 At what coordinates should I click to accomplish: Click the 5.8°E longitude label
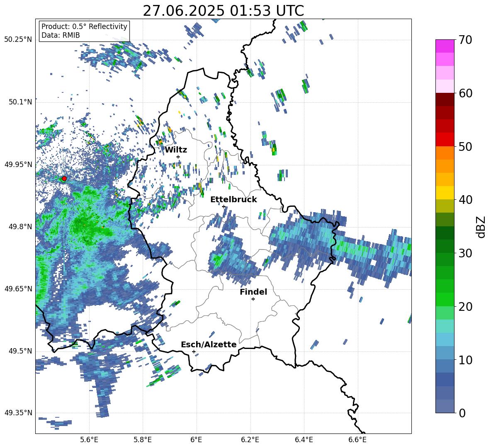[x=143, y=440]
